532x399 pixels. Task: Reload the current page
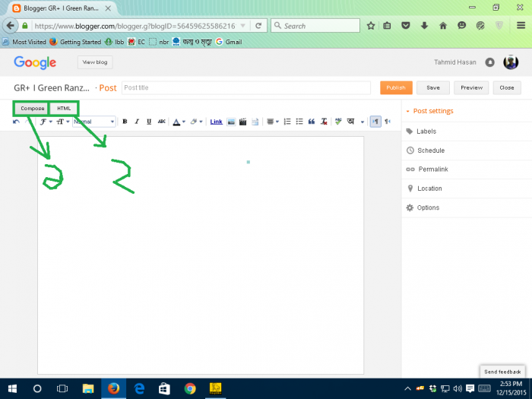[x=258, y=26]
